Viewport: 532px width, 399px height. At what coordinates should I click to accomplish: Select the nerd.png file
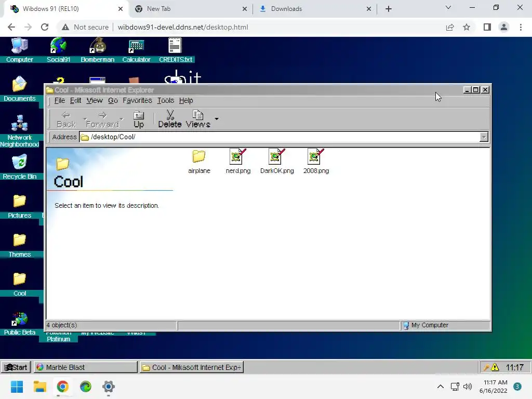238,162
